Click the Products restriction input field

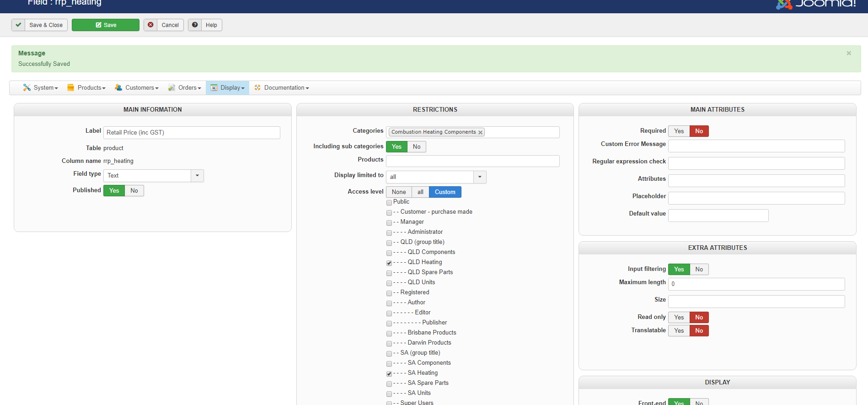473,161
